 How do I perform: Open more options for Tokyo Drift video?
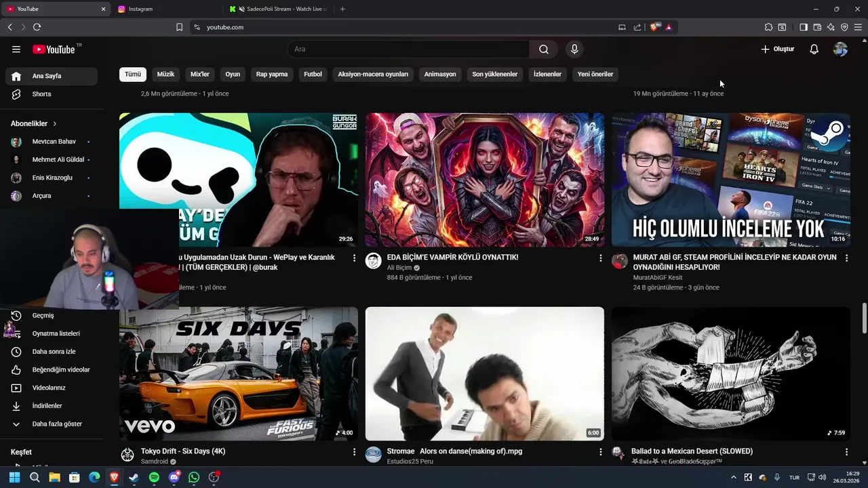(x=354, y=451)
